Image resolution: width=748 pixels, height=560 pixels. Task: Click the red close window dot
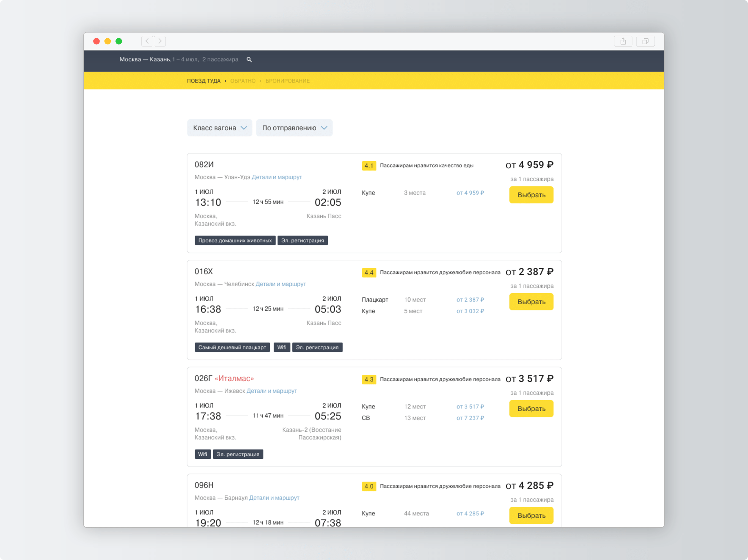(x=96, y=41)
